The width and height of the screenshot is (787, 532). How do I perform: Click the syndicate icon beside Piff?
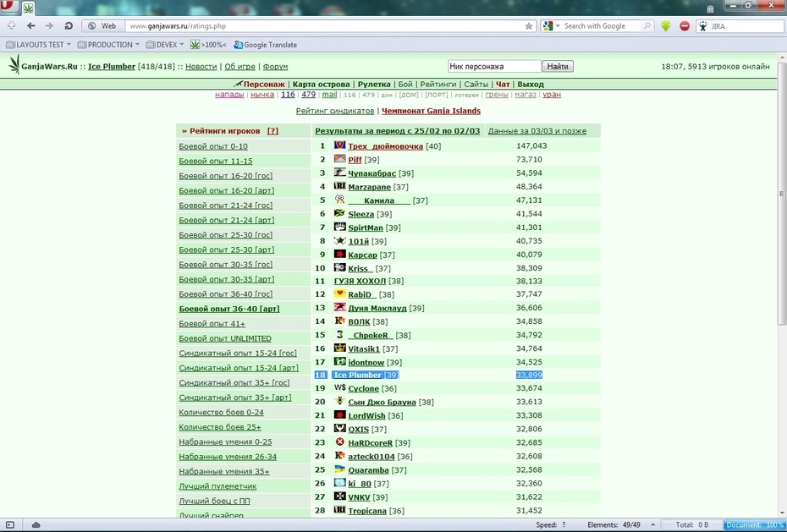(340, 159)
